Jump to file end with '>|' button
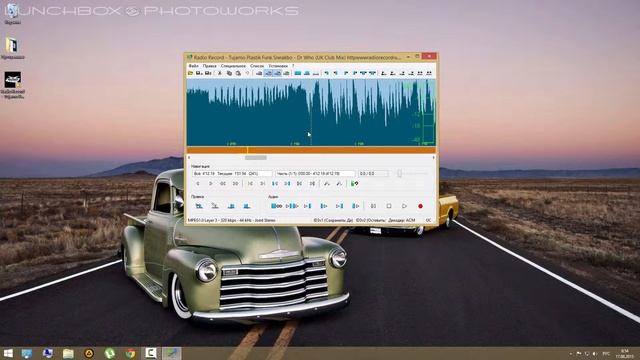640x360 pixels. (262, 184)
